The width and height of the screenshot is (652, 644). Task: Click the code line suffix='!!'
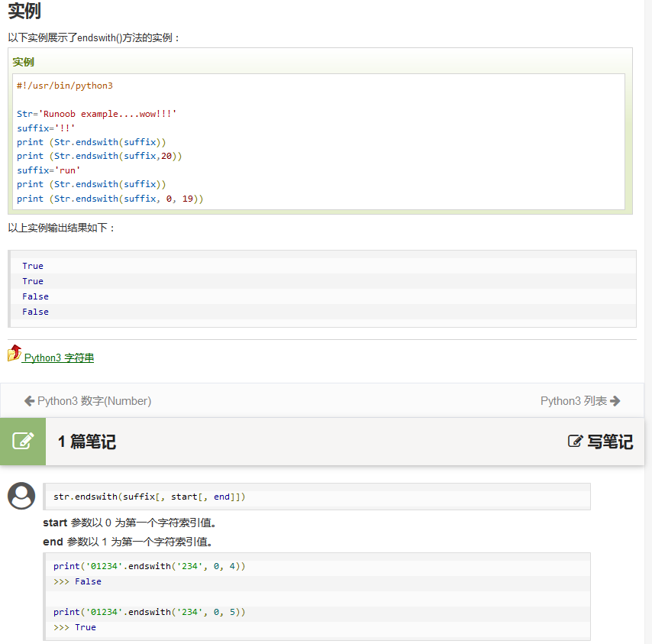tap(46, 128)
